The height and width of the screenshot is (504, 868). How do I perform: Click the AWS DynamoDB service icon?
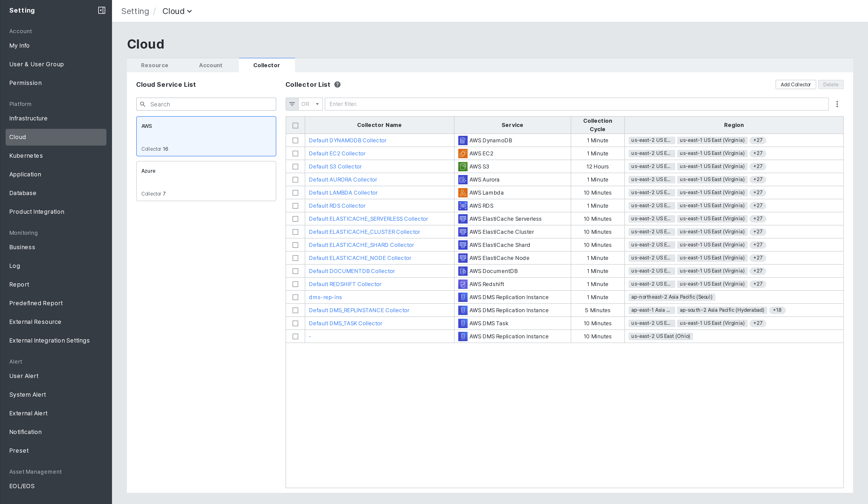point(463,140)
